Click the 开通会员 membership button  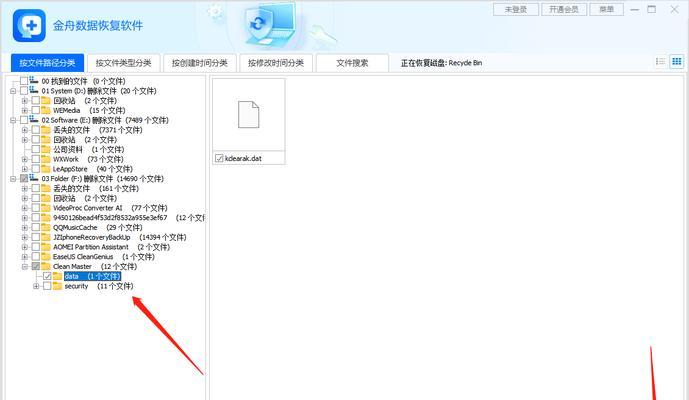pos(564,9)
